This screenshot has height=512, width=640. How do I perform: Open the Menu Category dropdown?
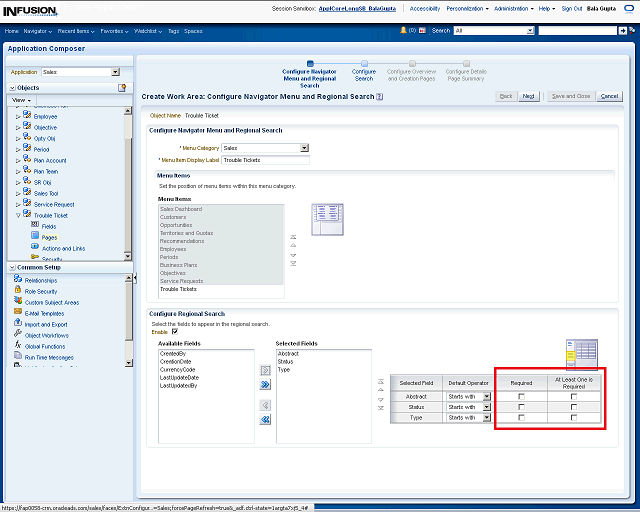tap(304, 148)
